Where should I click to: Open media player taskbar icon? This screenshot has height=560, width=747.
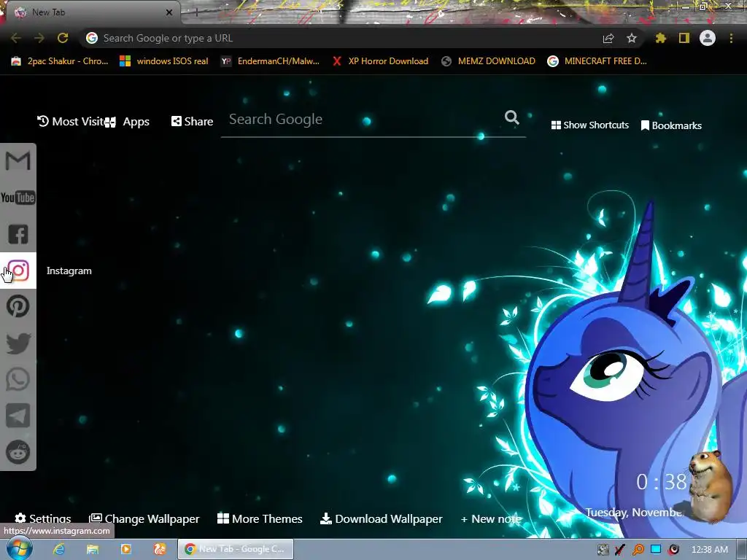pos(126,549)
